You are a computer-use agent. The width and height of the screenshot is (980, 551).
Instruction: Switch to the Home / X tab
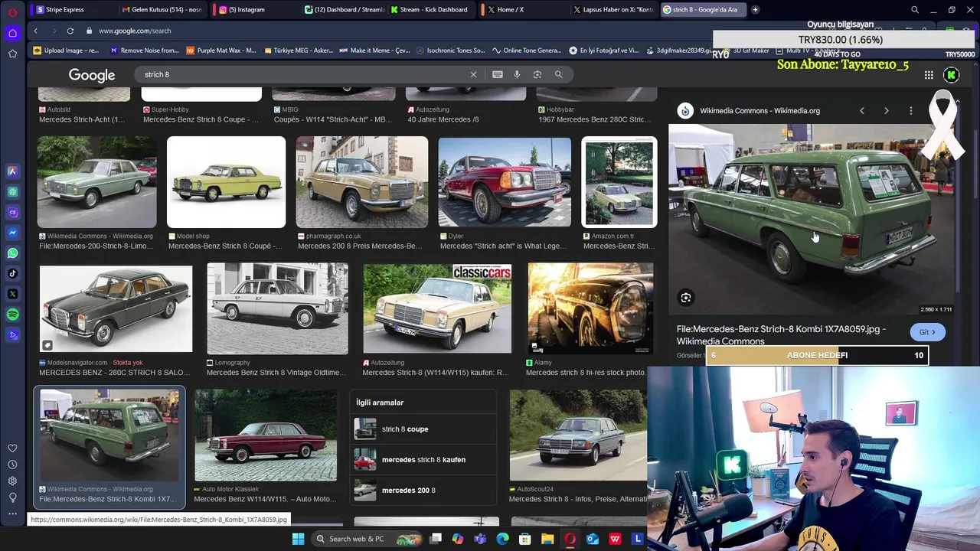tap(524, 10)
